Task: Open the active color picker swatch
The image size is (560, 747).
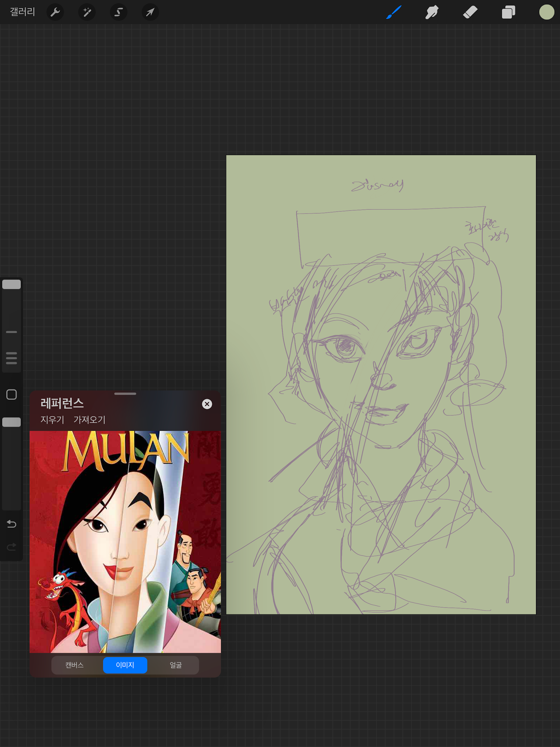Action: [547, 12]
